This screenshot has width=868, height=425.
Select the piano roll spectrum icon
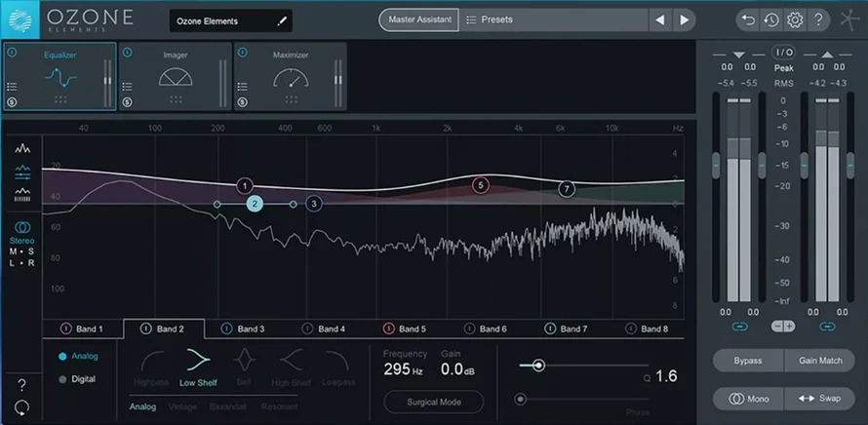tap(22, 195)
